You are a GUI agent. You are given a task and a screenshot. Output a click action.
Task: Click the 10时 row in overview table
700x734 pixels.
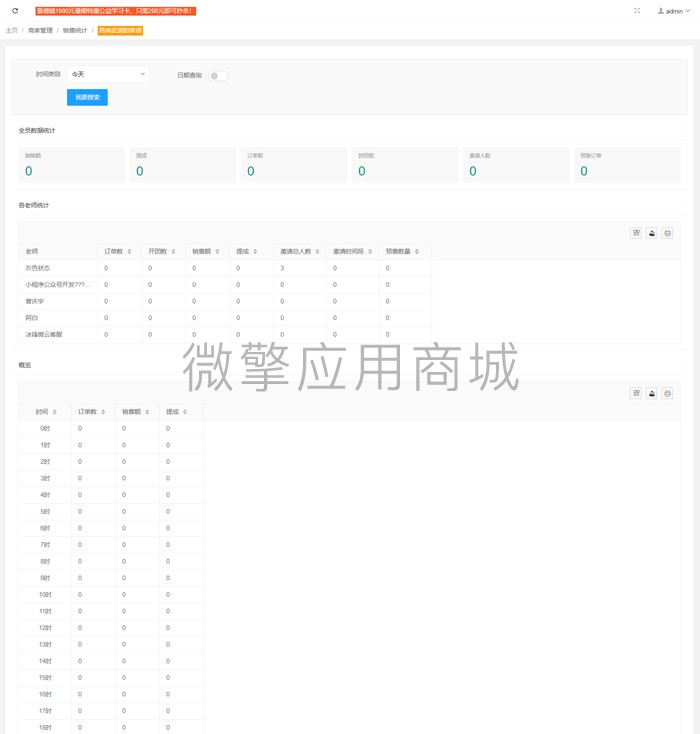tap(111, 595)
